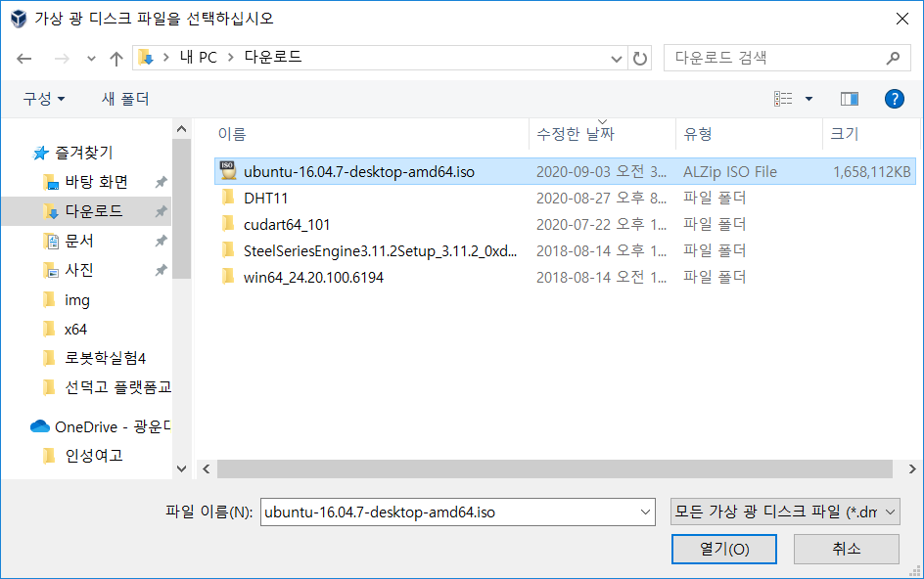Select the win64_24.20.100.6194 folder
The height and width of the screenshot is (579, 924).
click(313, 278)
